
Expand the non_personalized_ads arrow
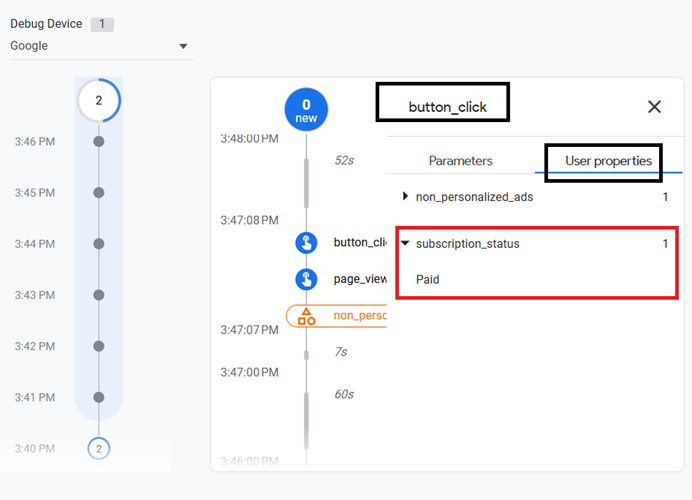405,196
